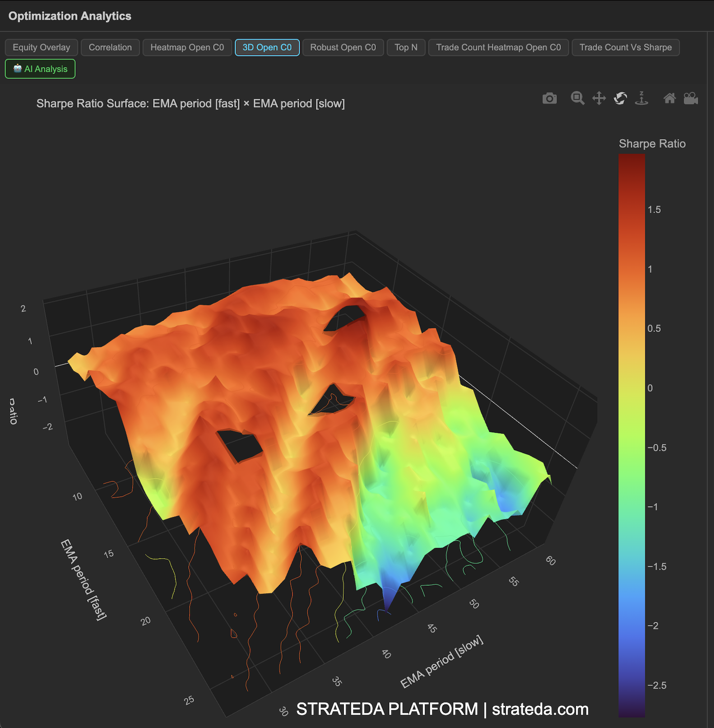Select the Zoom tool in the chart toolbar
Viewport: 714px width, 728px height.
[x=577, y=98]
